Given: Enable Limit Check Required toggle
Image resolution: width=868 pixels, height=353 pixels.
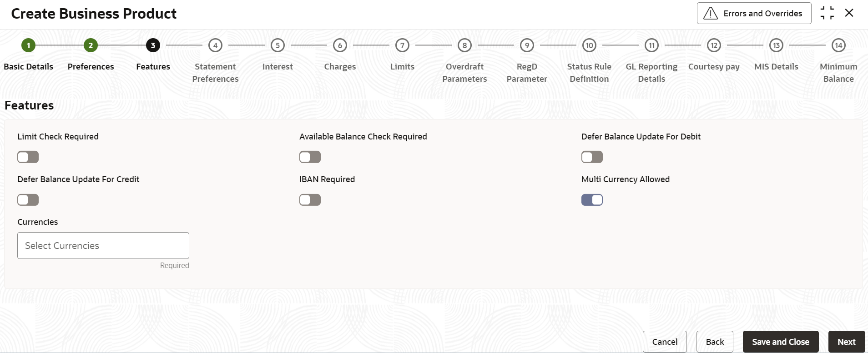Looking at the screenshot, I should click(28, 157).
